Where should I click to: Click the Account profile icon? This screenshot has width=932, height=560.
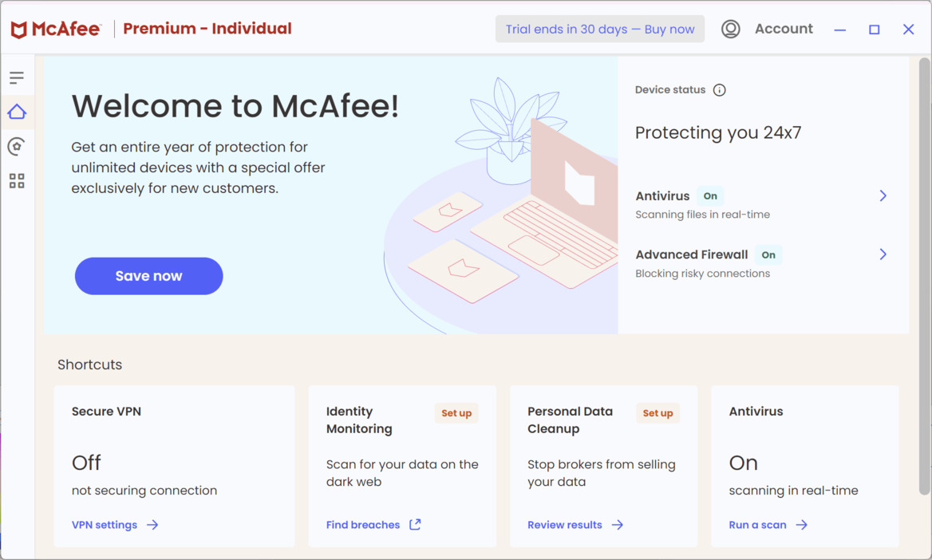(730, 30)
